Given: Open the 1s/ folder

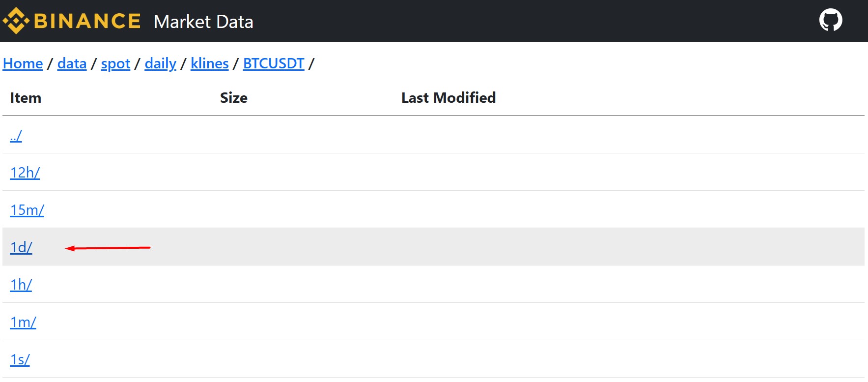Looking at the screenshot, I should click(20, 359).
